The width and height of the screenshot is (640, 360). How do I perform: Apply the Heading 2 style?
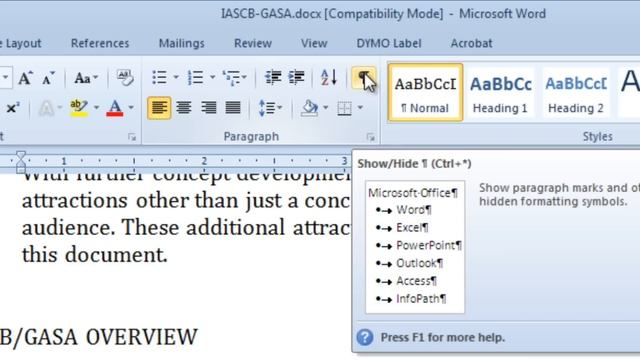point(576,93)
